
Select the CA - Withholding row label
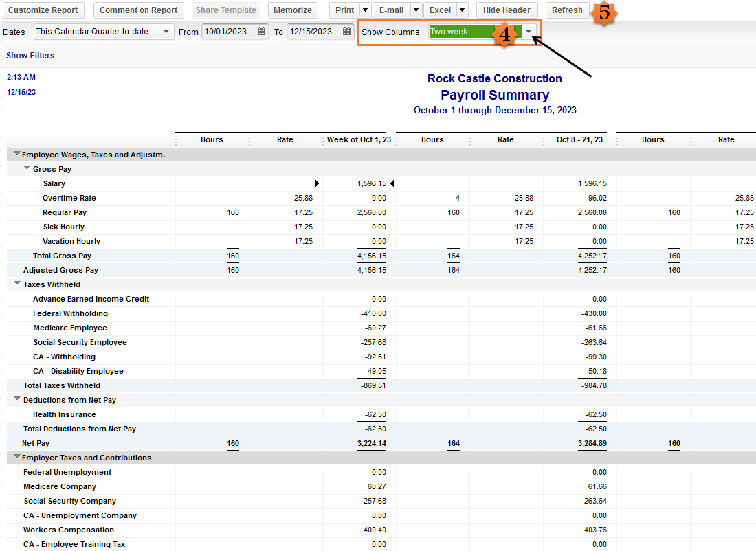(64, 357)
